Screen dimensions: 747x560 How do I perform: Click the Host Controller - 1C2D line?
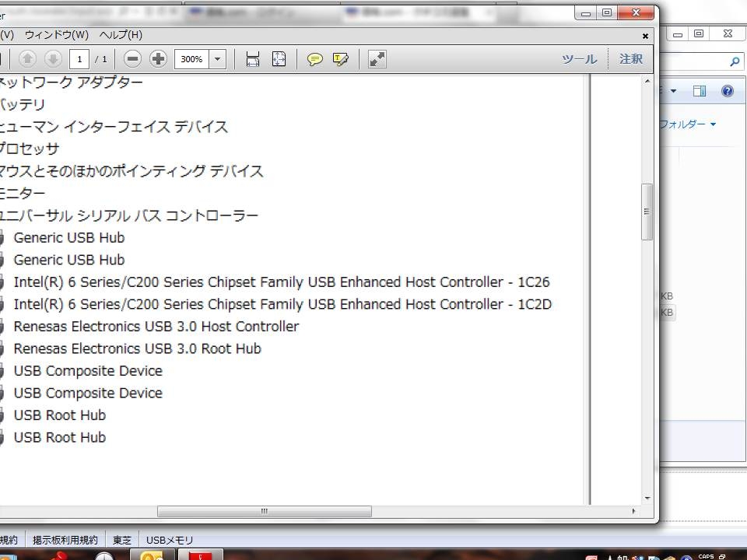[282, 304]
